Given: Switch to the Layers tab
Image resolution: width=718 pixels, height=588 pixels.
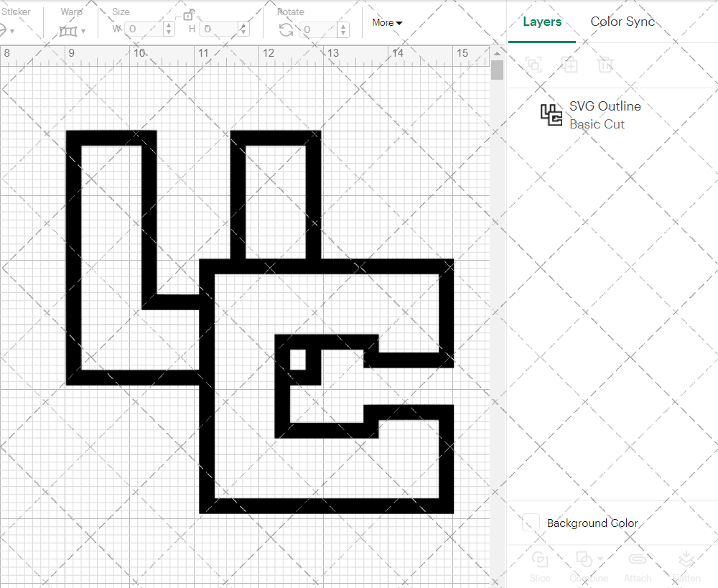Looking at the screenshot, I should [542, 22].
